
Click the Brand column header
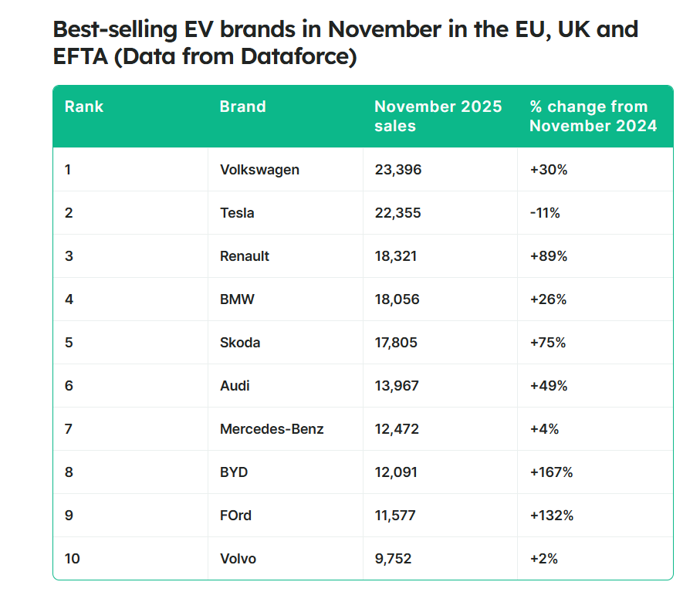(x=242, y=107)
